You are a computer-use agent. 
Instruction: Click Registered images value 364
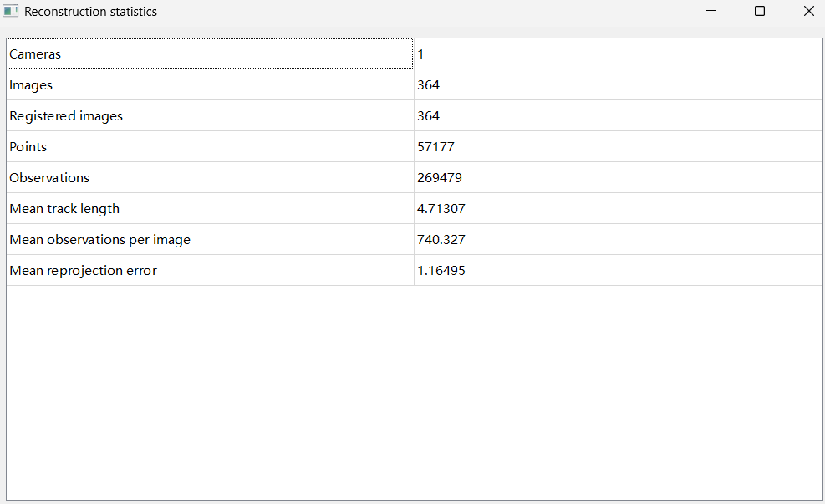429,116
